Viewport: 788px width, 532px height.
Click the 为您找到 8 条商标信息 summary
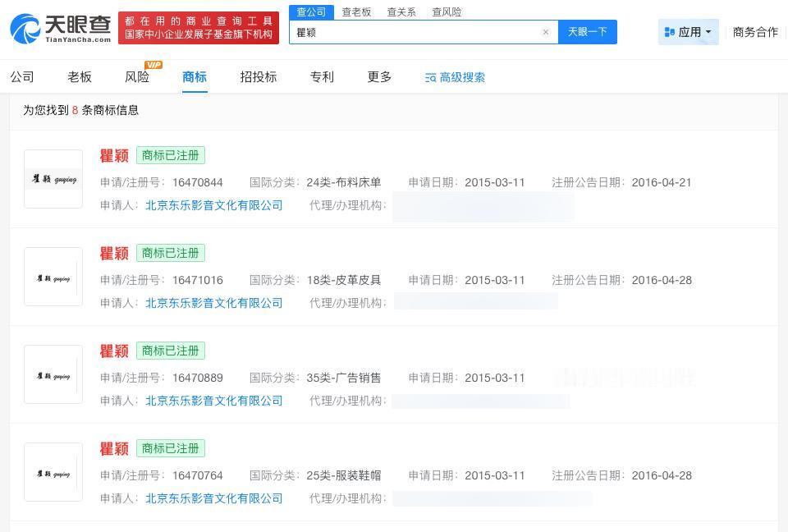coord(80,110)
